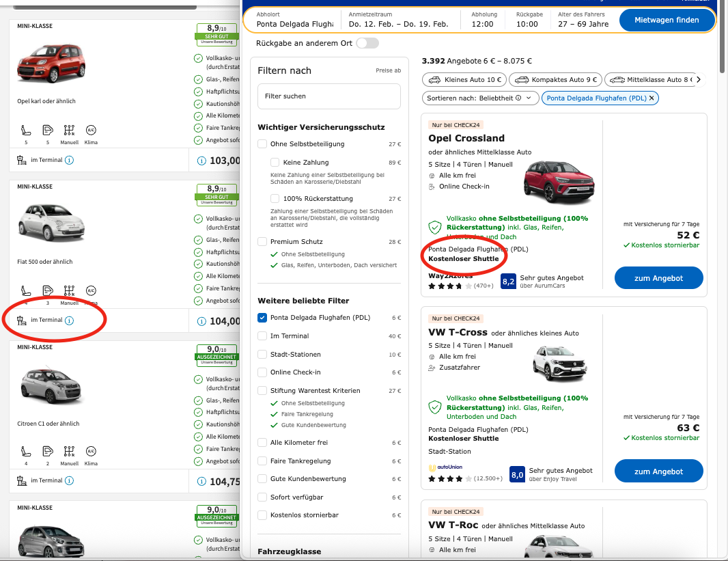This screenshot has height=561, width=728.
Task: Select the Kompaktes Auto 9 € chip
Action: [555, 79]
